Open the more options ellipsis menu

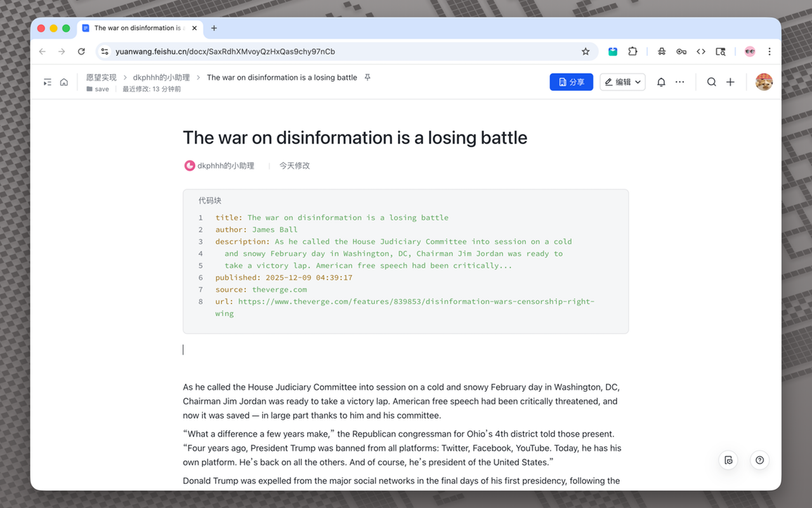click(x=680, y=82)
